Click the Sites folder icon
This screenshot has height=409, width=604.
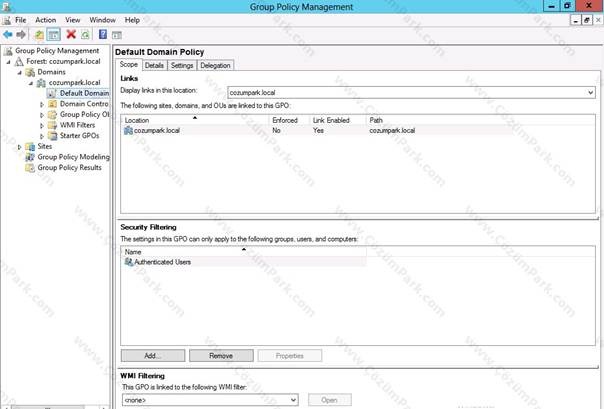pyautogui.click(x=30, y=146)
